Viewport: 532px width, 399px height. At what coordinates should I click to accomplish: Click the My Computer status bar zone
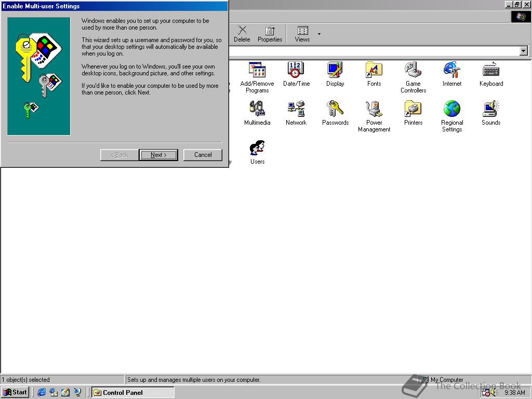(443, 380)
